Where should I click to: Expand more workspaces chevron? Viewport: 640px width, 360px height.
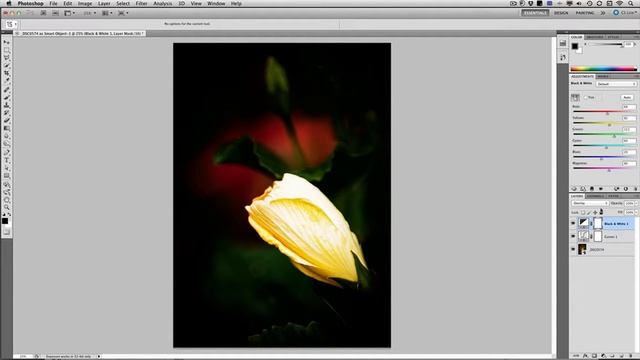tap(603, 13)
